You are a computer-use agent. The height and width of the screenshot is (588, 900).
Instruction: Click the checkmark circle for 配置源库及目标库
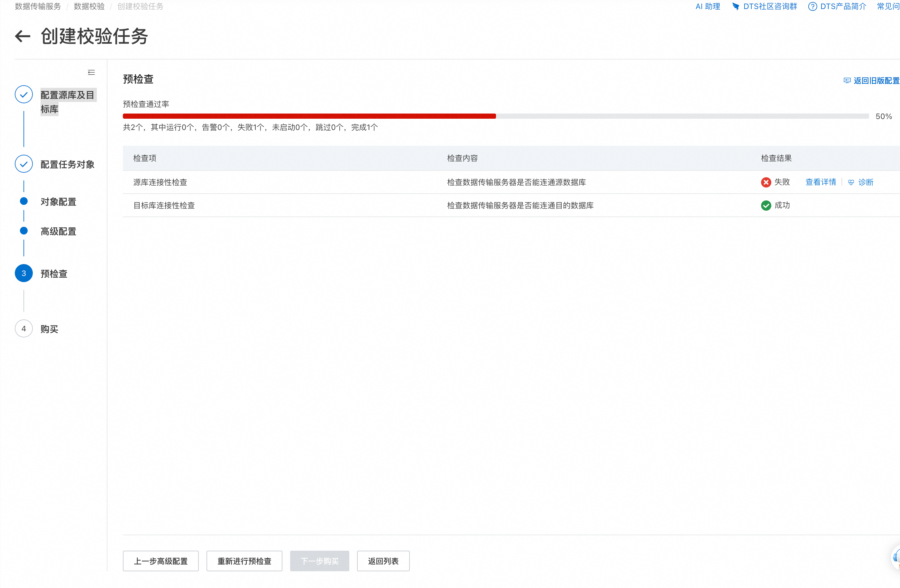(x=24, y=95)
